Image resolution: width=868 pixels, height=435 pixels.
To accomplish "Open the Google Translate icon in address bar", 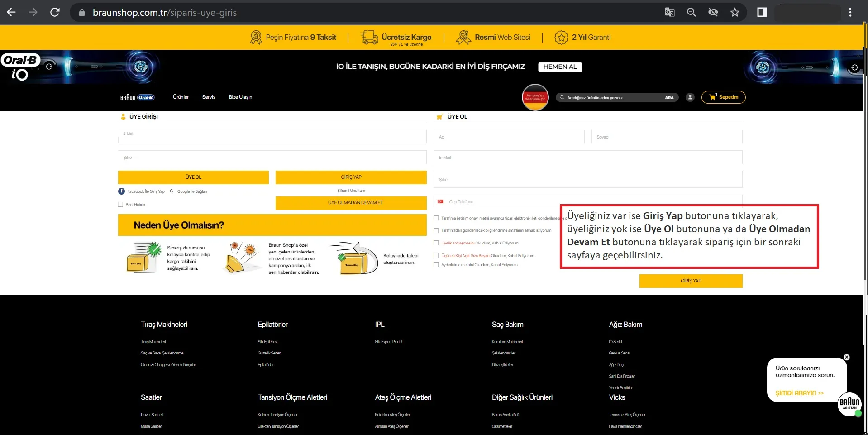I will [669, 12].
